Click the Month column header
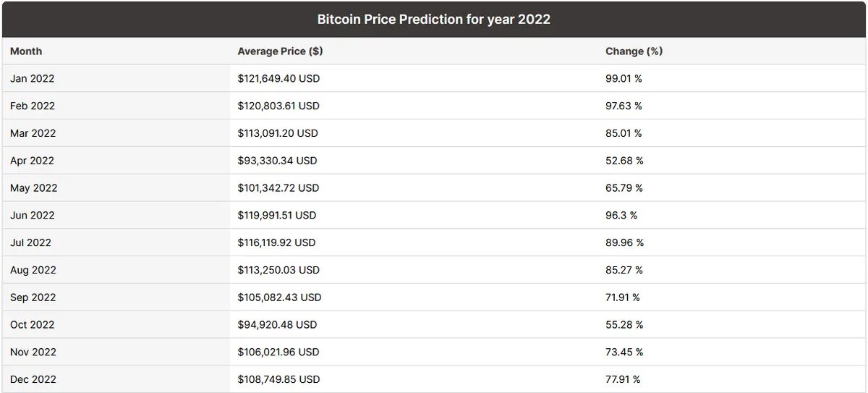 coord(26,51)
